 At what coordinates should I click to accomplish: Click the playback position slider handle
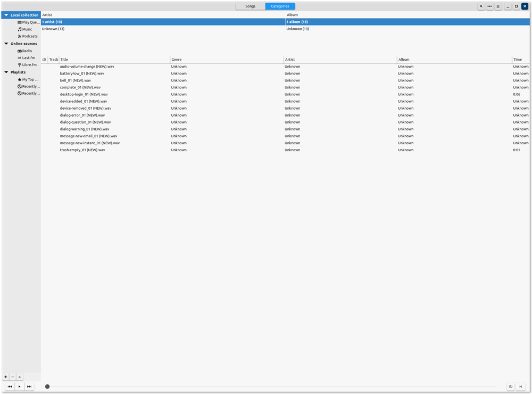[47, 387]
